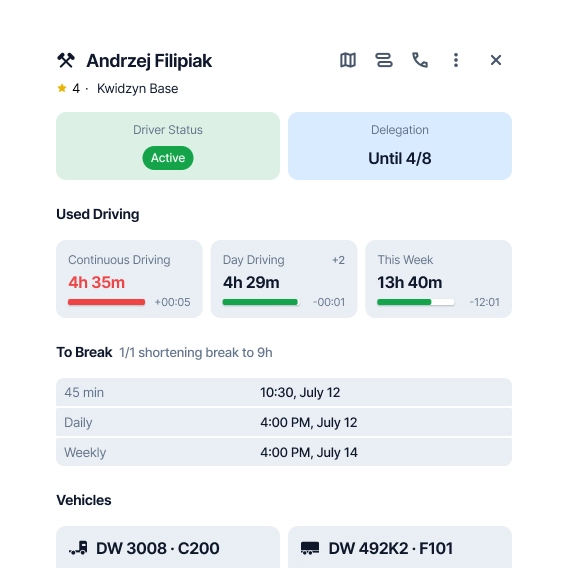Click the Active status badge

click(x=168, y=158)
